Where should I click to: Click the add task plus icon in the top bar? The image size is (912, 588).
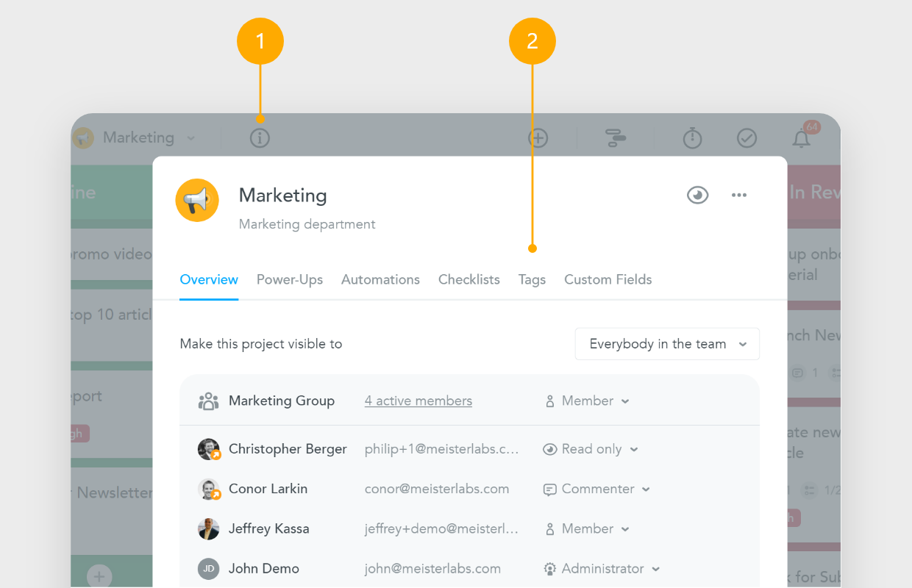[x=538, y=138]
